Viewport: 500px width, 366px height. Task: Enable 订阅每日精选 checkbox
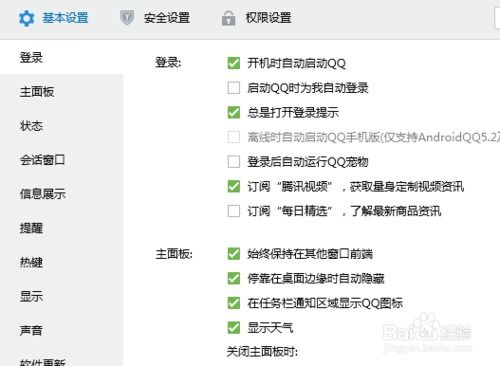[x=234, y=211]
